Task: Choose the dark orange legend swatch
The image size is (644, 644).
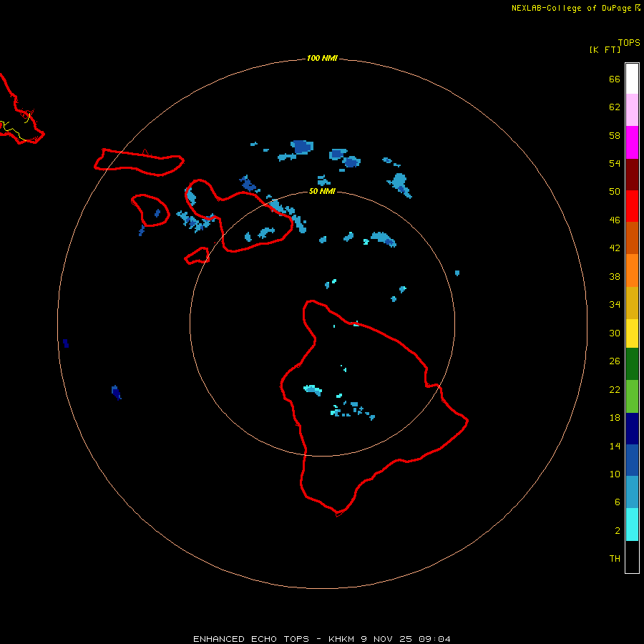Action: tap(632, 238)
